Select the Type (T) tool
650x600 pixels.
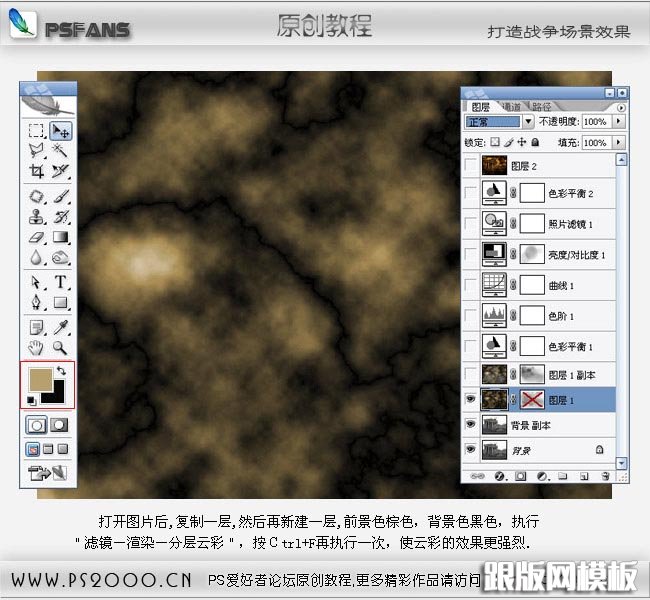click(x=60, y=282)
